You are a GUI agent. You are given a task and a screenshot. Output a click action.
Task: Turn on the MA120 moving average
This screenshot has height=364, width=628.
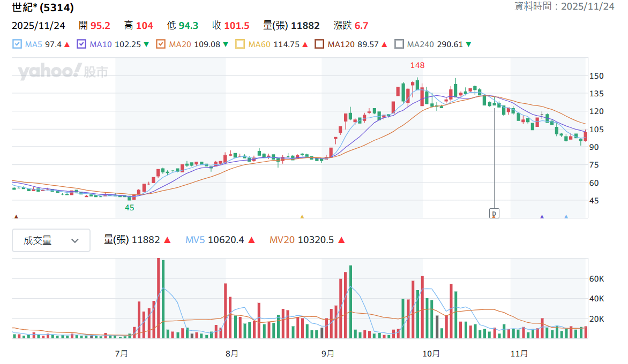click(x=319, y=44)
